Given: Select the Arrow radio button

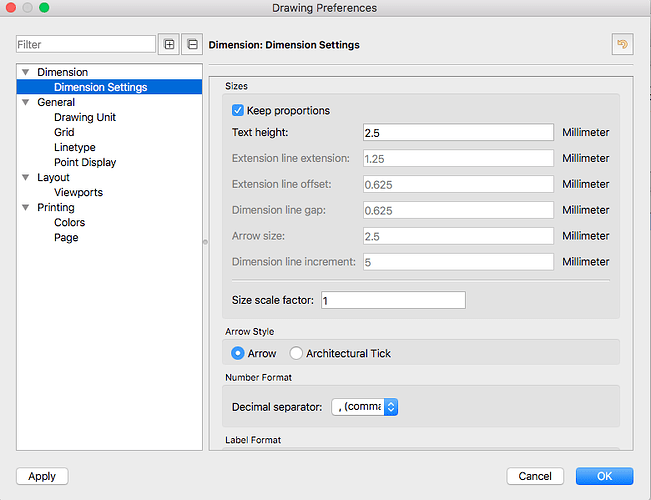Looking at the screenshot, I should (x=238, y=353).
